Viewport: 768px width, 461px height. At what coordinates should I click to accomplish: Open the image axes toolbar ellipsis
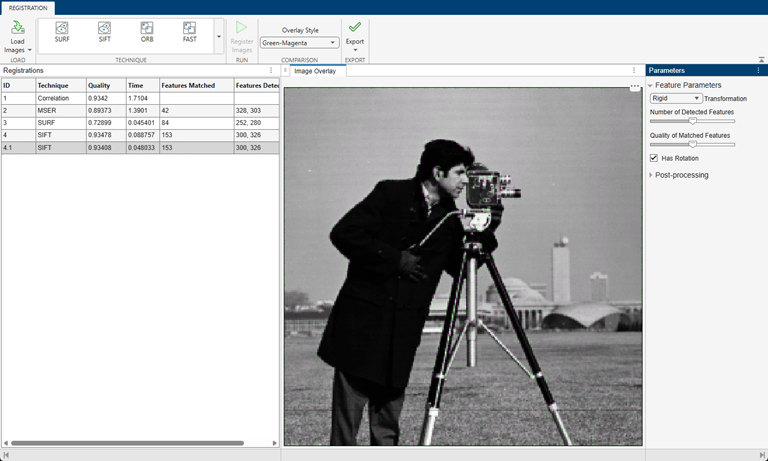[x=635, y=87]
